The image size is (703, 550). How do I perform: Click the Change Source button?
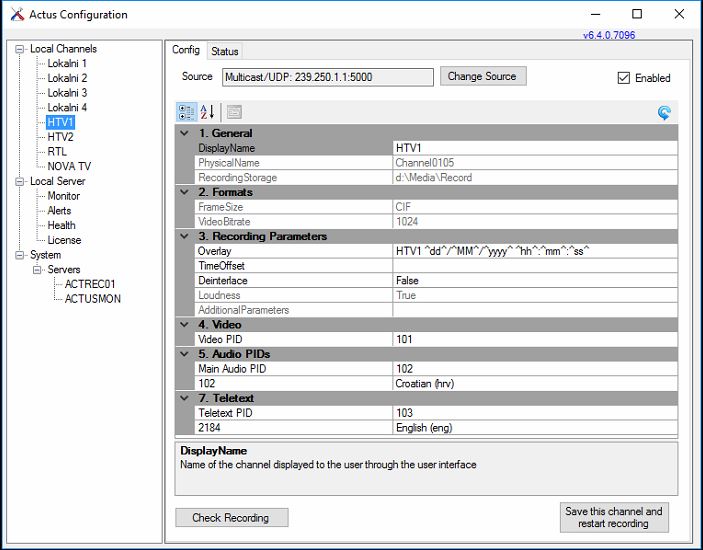(x=482, y=76)
